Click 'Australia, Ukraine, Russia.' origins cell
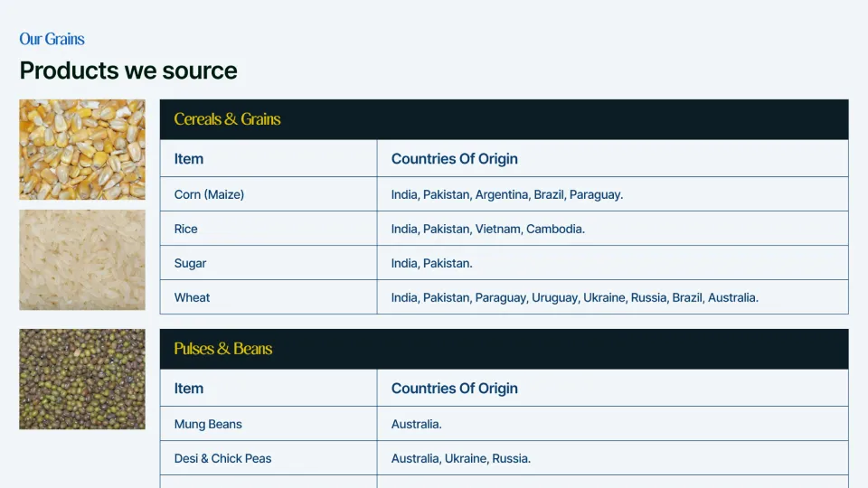This screenshot has height=488, width=868. pos(461,458)
